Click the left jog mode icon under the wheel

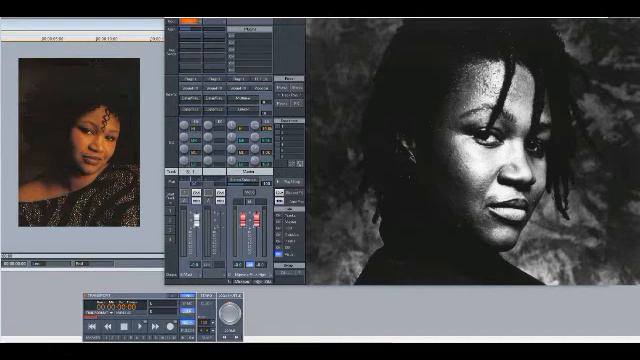tap(224, 338)
